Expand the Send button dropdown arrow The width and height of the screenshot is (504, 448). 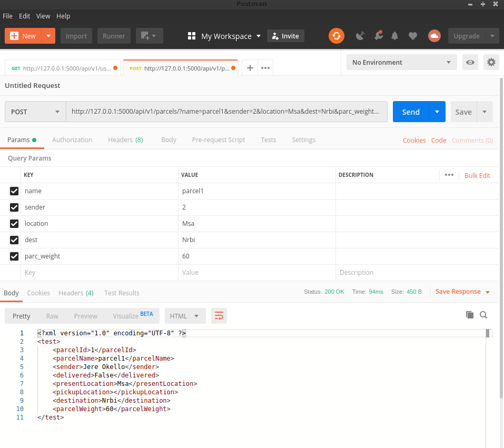tap(437, 112)
